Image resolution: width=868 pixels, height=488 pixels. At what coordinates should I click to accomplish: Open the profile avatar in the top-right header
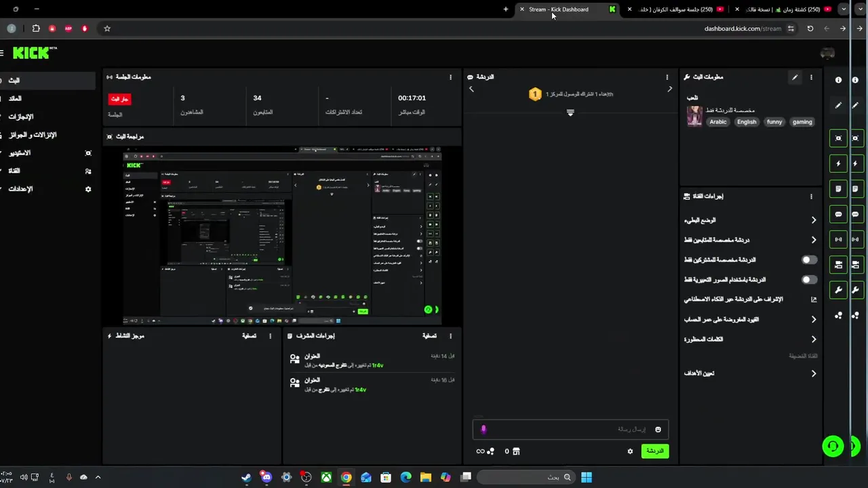tap(827, 53)
